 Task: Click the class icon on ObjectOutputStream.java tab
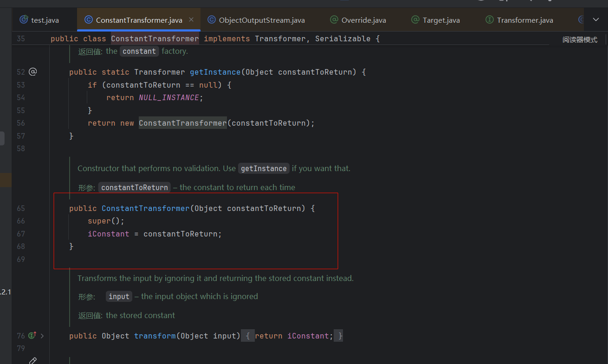[x=212, y=20]
